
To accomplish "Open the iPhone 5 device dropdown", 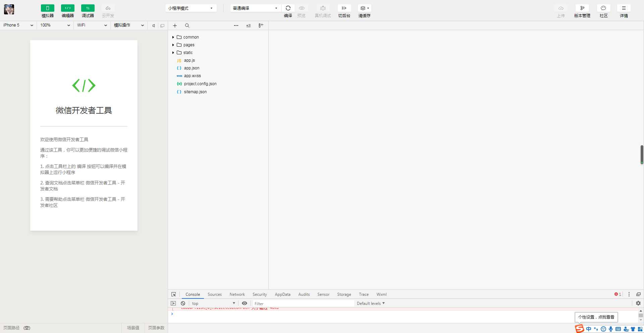I will (x=18, y=25).
